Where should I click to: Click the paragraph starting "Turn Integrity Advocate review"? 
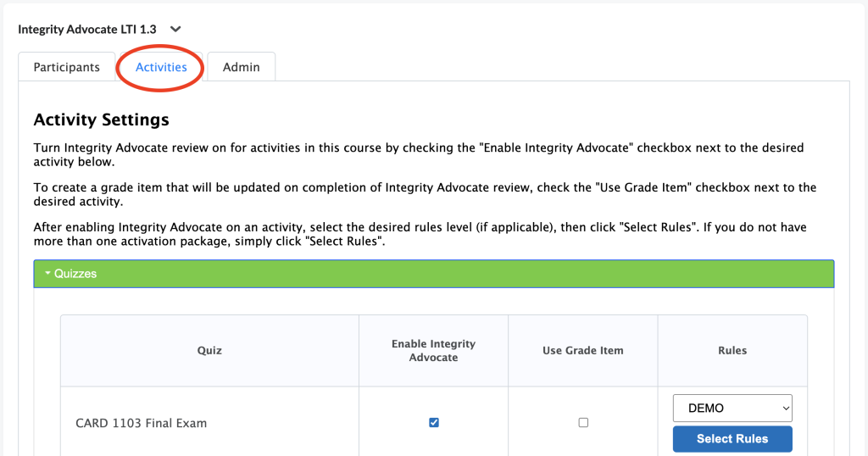tap(418, 154)
